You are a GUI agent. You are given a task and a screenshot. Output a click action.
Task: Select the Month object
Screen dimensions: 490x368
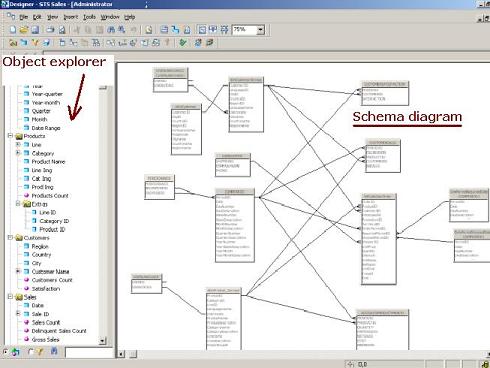(x=39, y=119)
